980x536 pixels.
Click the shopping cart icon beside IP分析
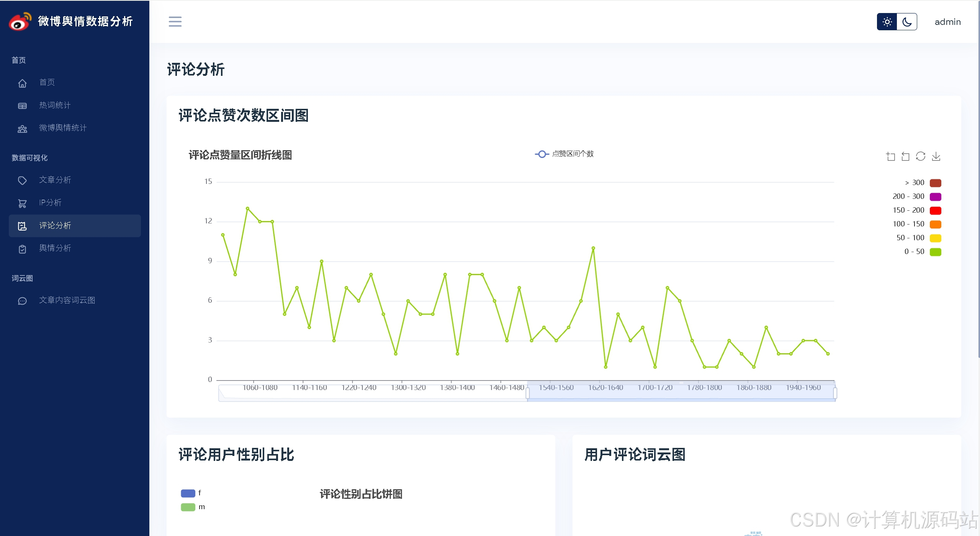click(23, 203)
